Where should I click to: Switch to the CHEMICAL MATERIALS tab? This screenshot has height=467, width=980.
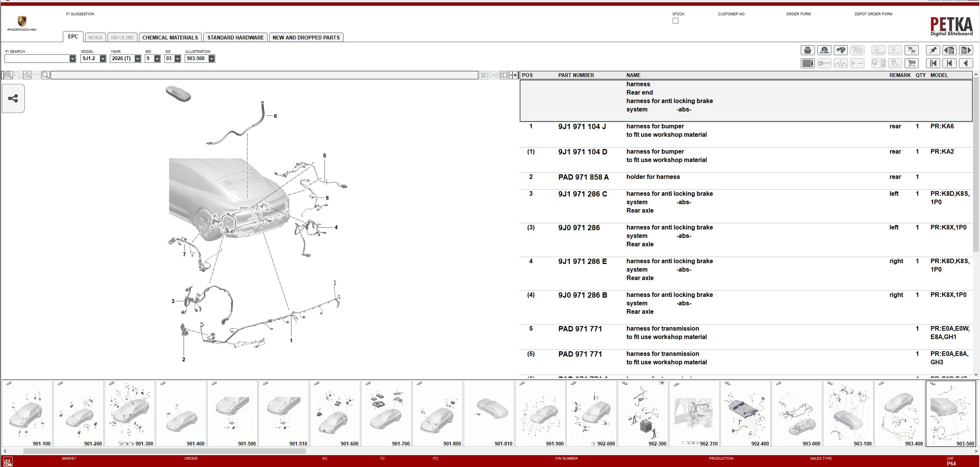click(170, 37)
